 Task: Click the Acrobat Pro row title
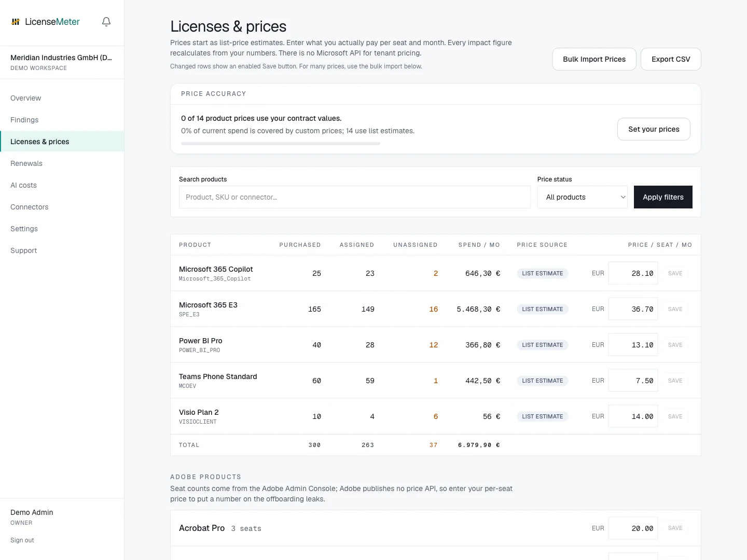202,528
